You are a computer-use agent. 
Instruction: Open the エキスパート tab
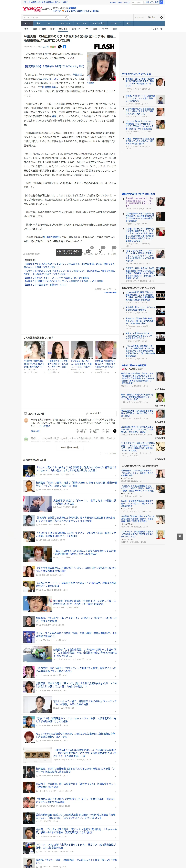64,24
